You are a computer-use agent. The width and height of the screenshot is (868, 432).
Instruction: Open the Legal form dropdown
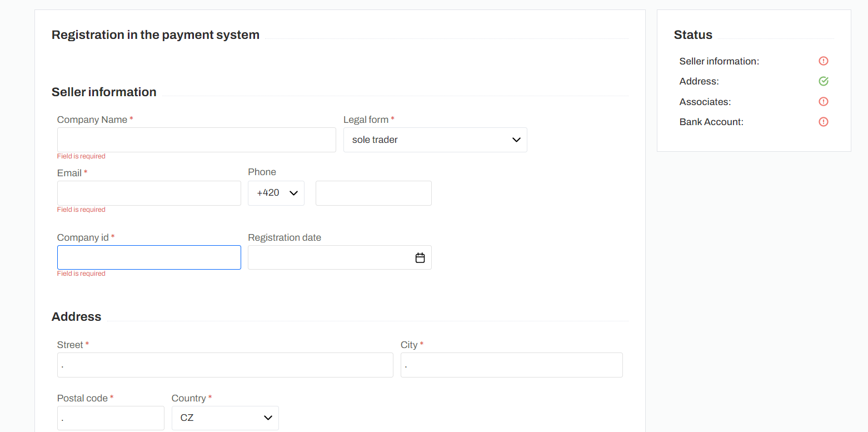pyautogui.click(x=435, y=140)
